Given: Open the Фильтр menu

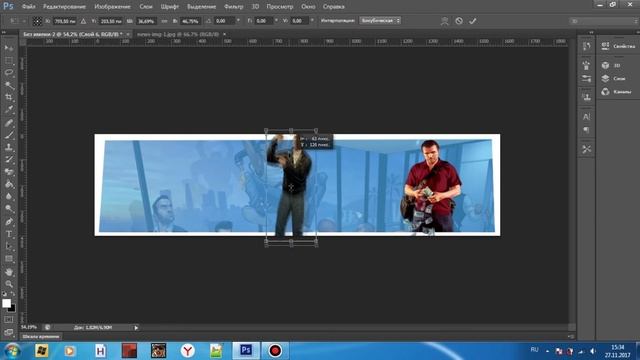Looking at the screenshot, I should click(233, 7).
